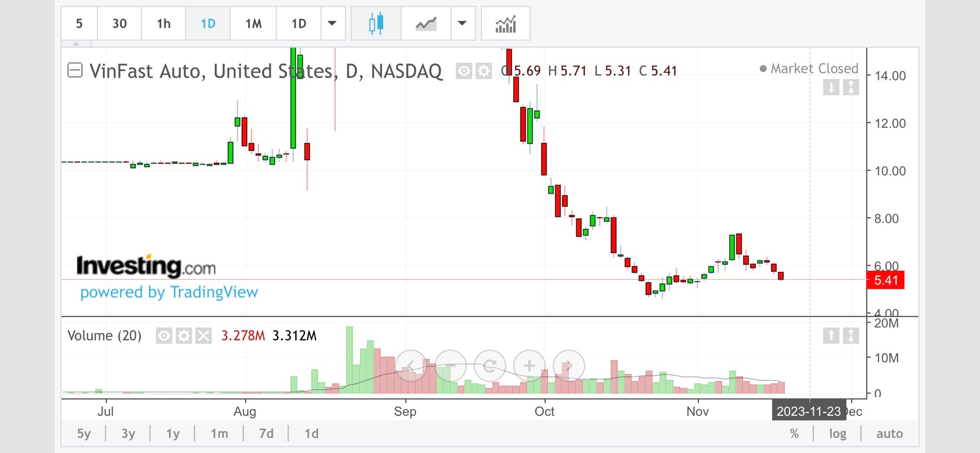Click the low value L 5.31
980x453 pixels.
(613, 71)
